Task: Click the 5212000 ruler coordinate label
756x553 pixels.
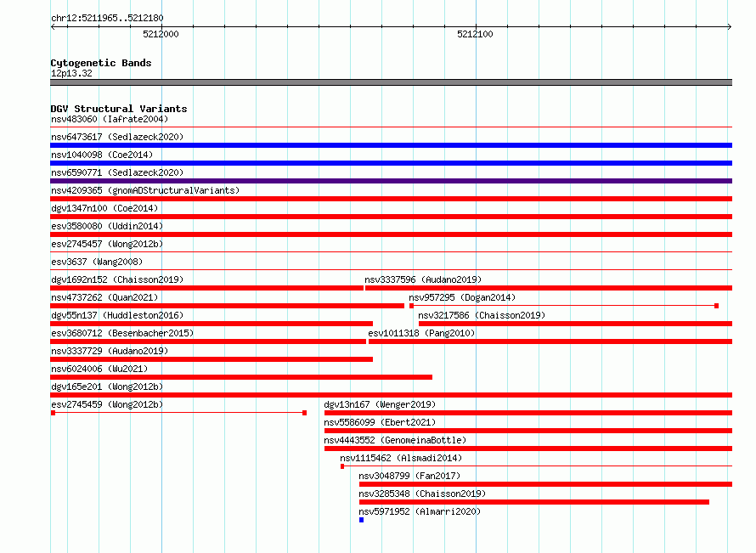Action: 161,34
